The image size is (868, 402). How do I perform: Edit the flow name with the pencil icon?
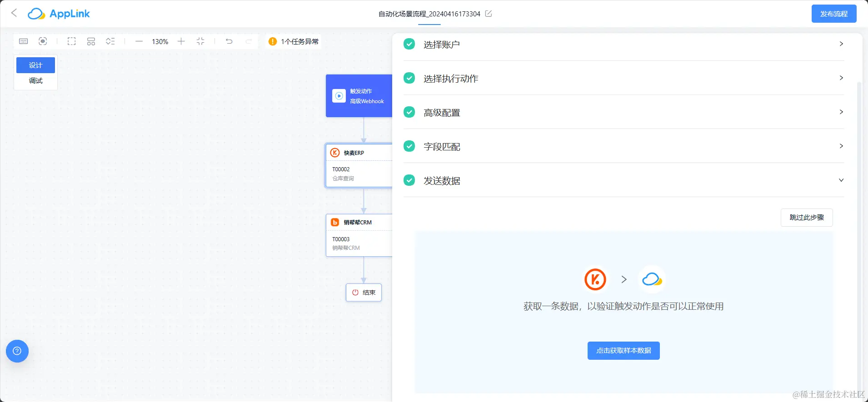[489, 14]
